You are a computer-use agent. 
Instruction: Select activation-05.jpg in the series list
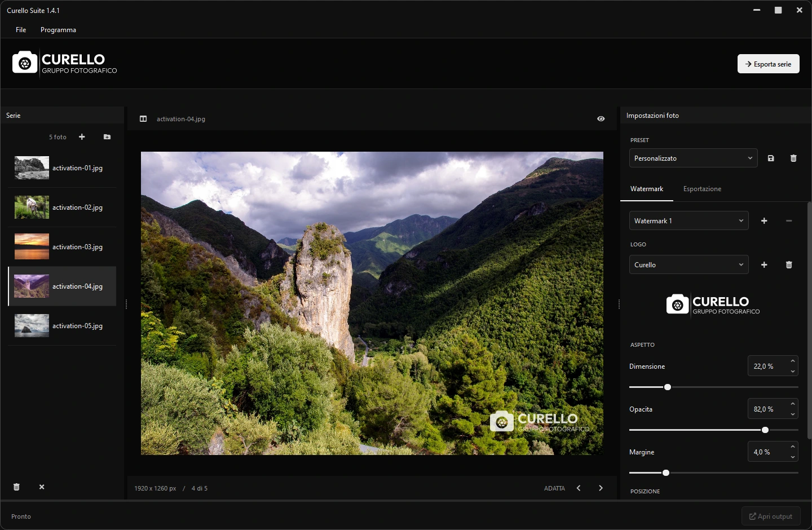[62, 326]
